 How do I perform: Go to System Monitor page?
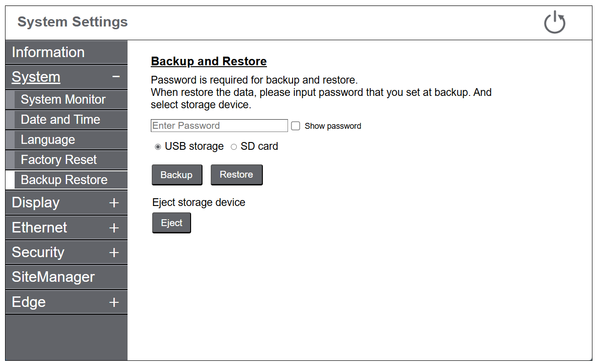click(x=63, y=100)
